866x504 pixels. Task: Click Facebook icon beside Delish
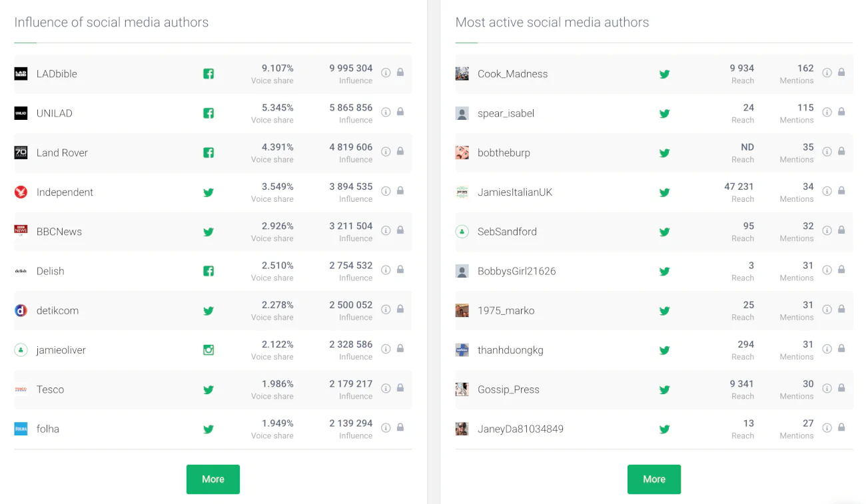pos(209,271)
